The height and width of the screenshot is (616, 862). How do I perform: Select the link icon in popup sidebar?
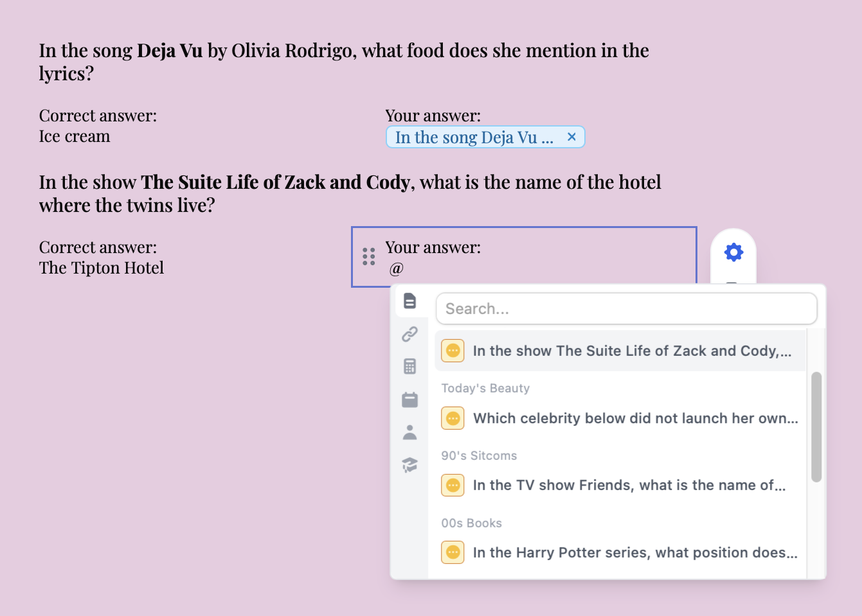tap(409, 334)
